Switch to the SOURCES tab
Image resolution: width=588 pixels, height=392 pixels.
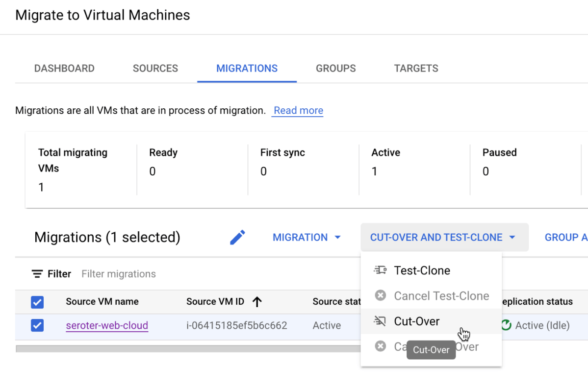click(155, 68)
